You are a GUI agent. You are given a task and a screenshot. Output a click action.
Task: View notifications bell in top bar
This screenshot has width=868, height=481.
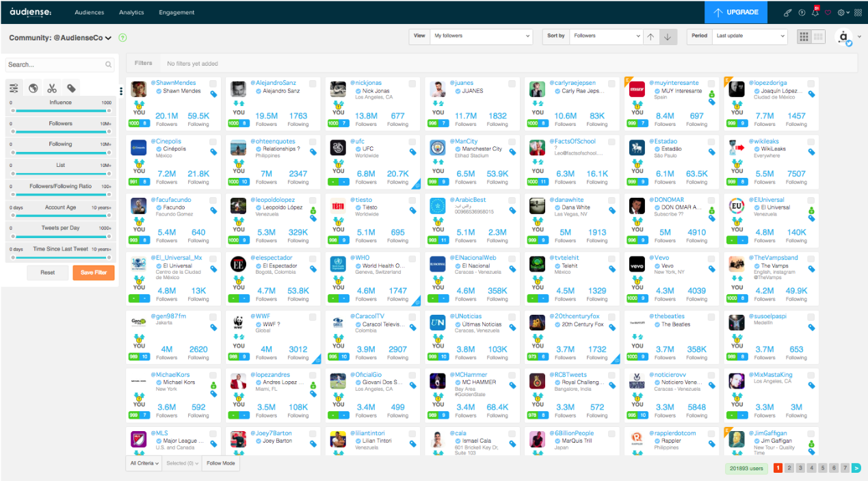815,12
